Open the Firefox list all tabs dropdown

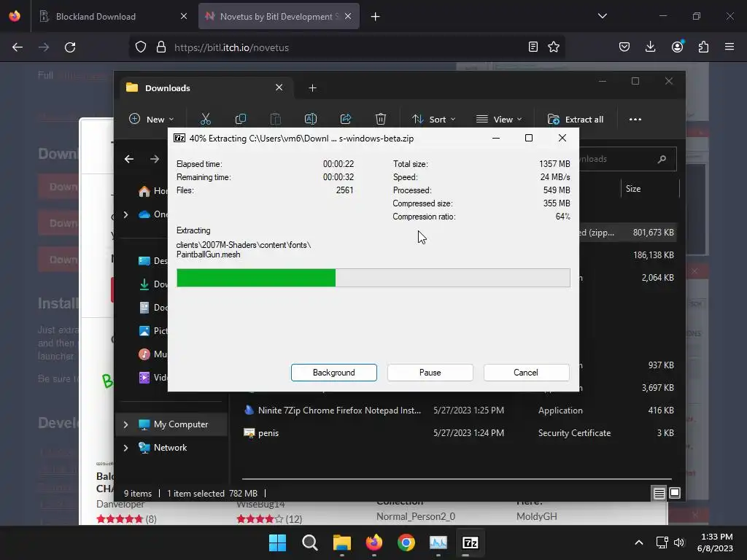click(x=602, y=16)
